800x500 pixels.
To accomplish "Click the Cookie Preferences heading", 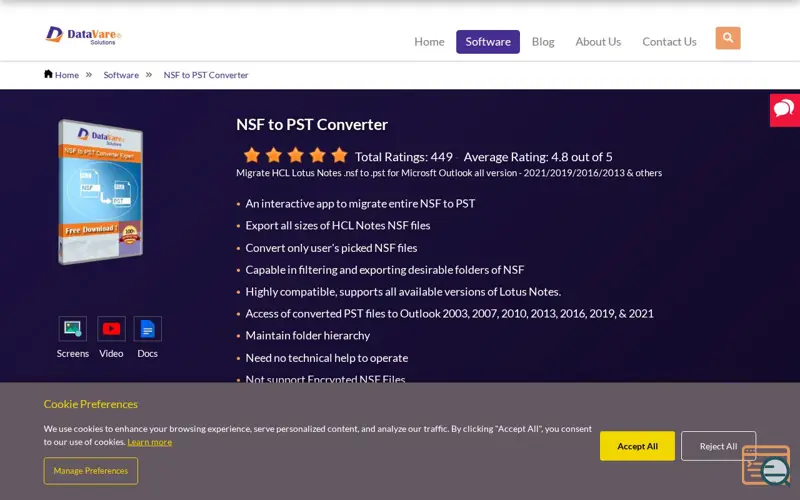I will pos(91,404).
